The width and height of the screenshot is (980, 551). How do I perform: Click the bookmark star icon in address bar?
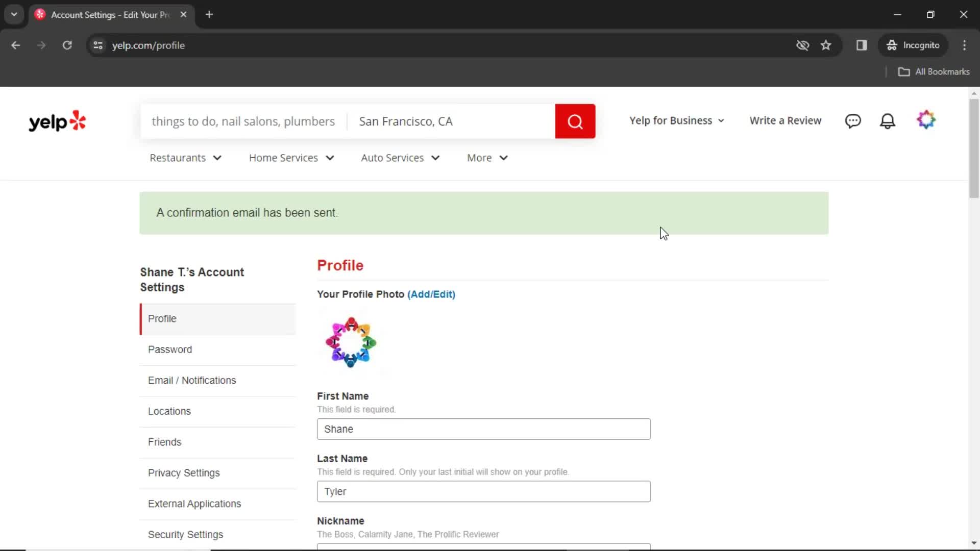tap(826, 45)
